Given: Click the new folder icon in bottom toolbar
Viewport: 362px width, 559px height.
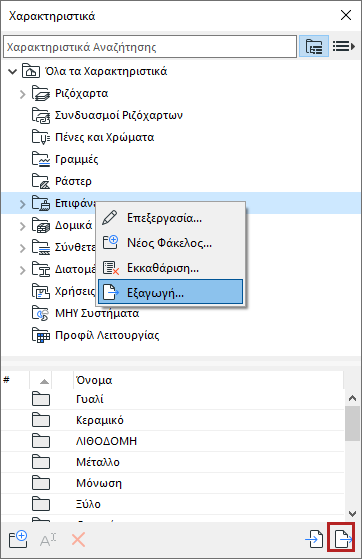Looking at the screenshot, I should pyautogui.click(x=18, y=539).
